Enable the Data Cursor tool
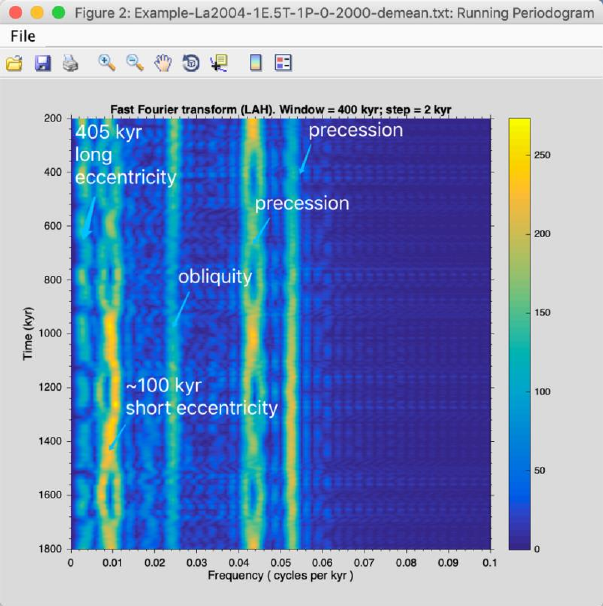 (x=219, y=63)
